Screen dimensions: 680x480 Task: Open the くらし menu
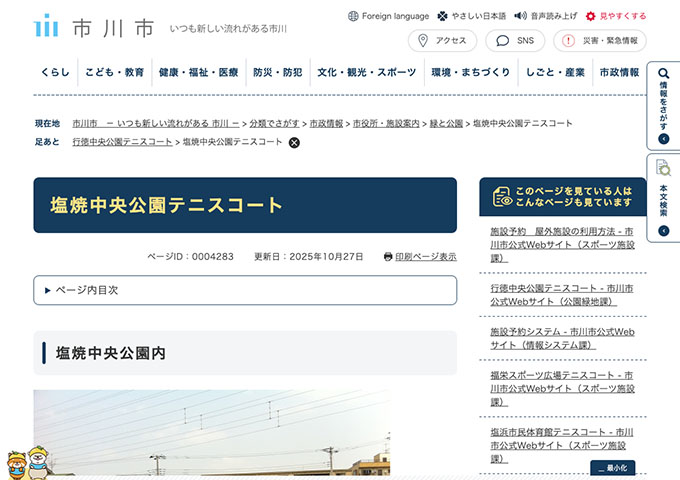[55, 72]
